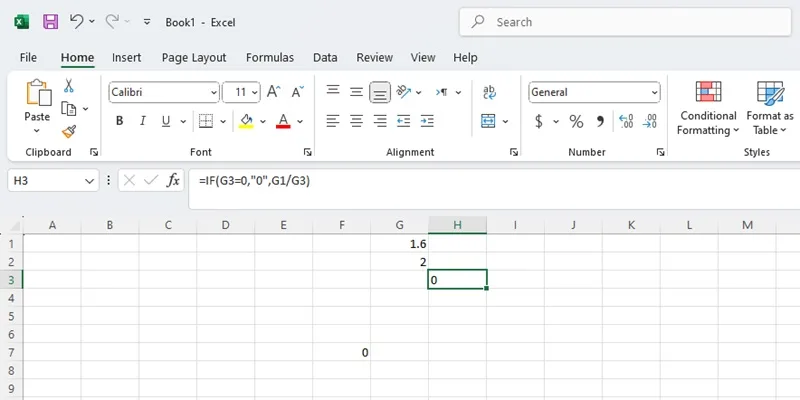Select the Format Painter brush icon
Image resolution: width=800 pixels, height=400 pixels.
coord(69,132)
